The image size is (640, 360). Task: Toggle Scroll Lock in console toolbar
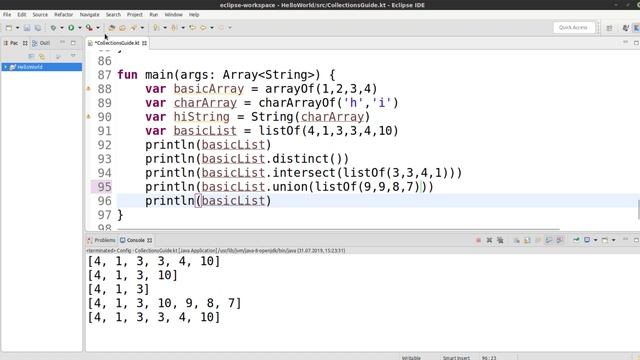point(527,240)
